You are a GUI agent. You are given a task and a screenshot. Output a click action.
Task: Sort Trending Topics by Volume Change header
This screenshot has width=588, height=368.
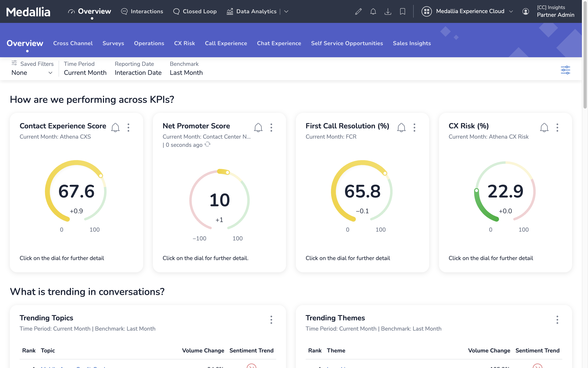point(203,350)
